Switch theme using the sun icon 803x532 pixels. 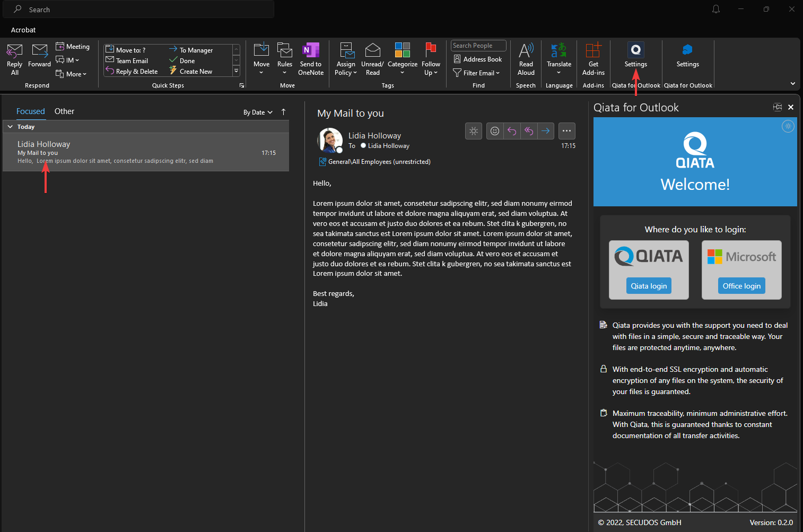pyautogui.click(x=474, y=131)
